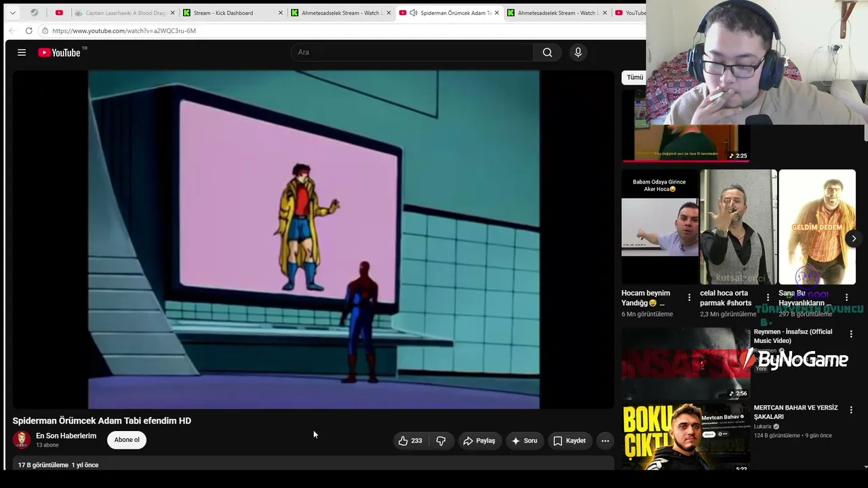Subscribe using the 'Abone ol' button
The height and width of the screenshot is (488, 868).
pos(127,440)
